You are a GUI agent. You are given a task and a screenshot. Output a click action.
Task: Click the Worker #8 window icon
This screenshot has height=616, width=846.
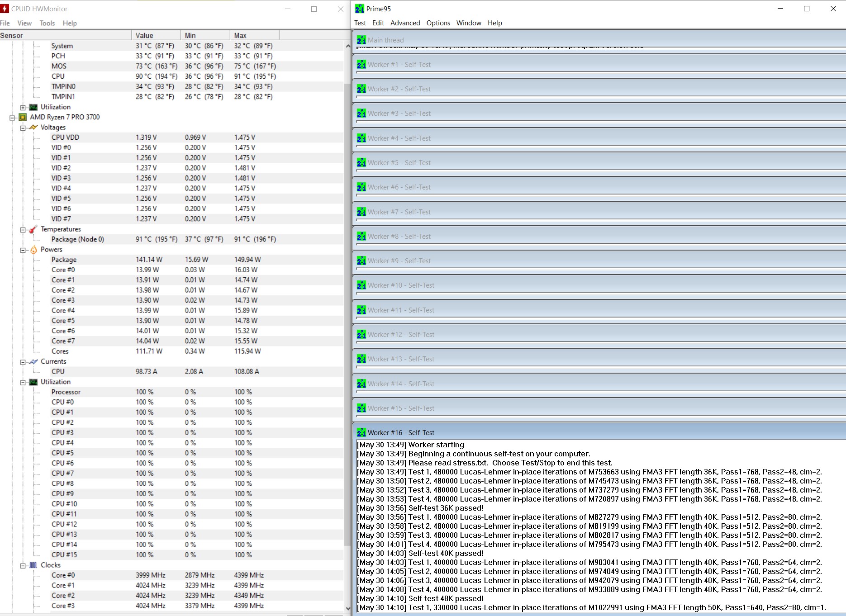pyautogui.click(x=361, y=236)
